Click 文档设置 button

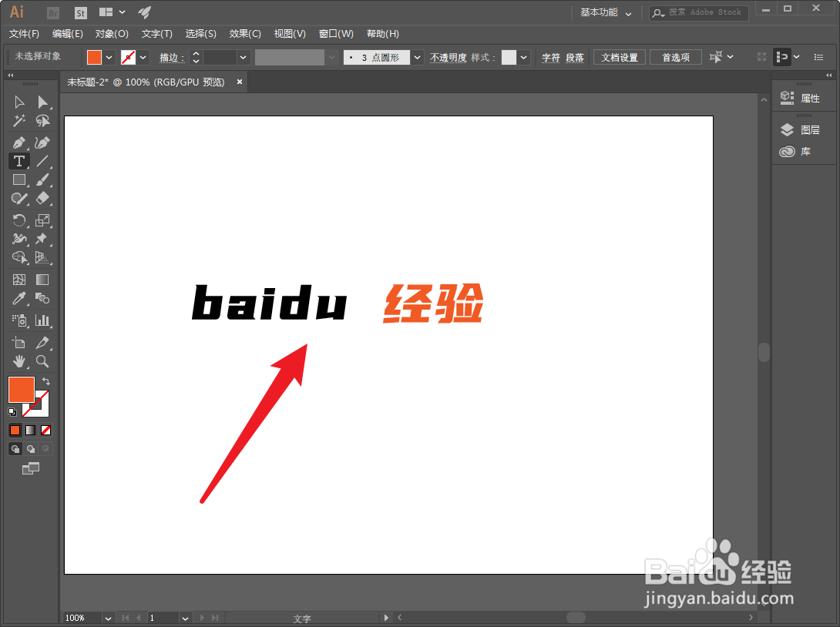click(x=620, y=57)
